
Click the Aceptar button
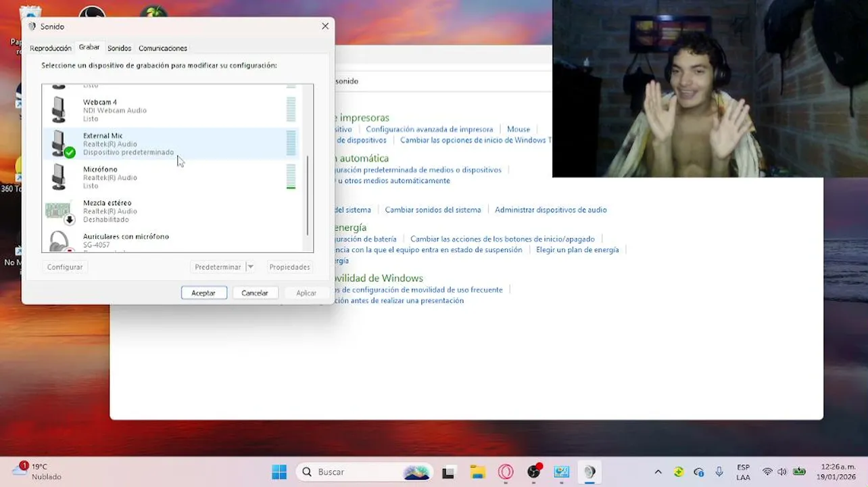pyautogui.click(x=203, y=293)
